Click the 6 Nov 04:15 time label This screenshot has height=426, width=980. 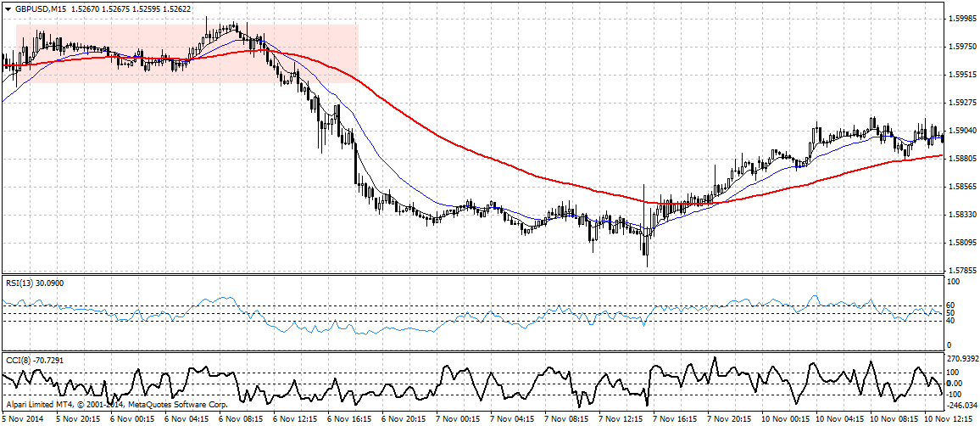tap(185, 418)
